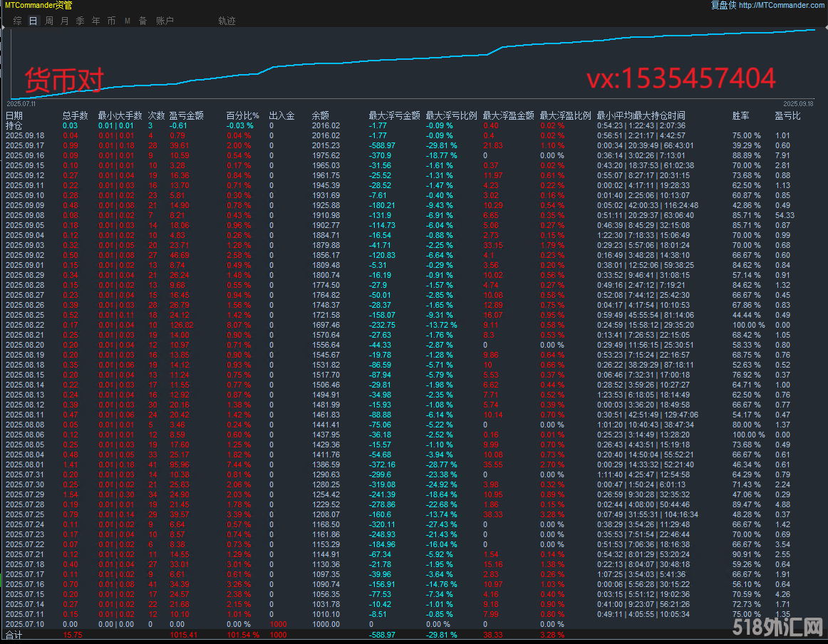Image resolution: width=828 pixels, height=644 pixels.
Task: Open the 备 notes tab
Action: click(143, 21)
